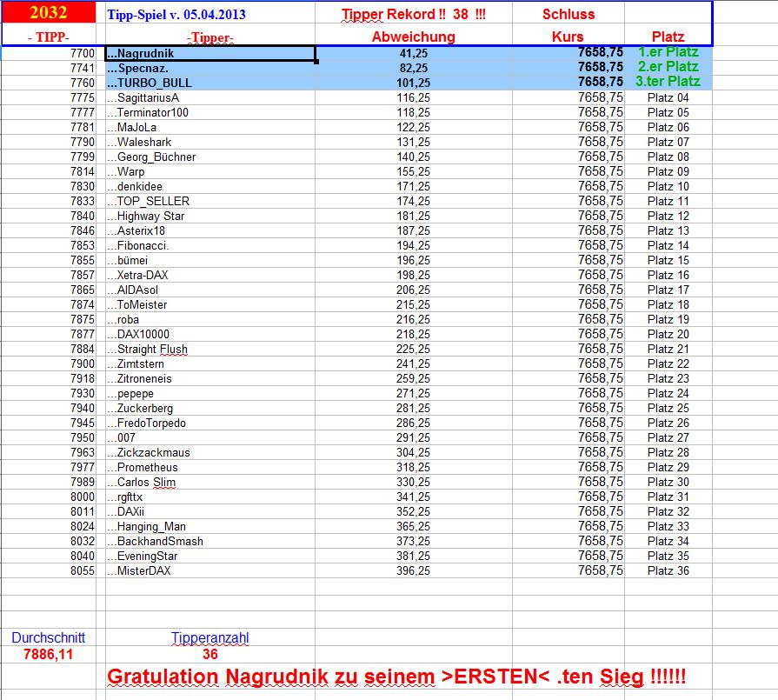Click the ...Zickzackmaus name cell
The width and height of the screenshot is (778, 700).
coord(210,453)
